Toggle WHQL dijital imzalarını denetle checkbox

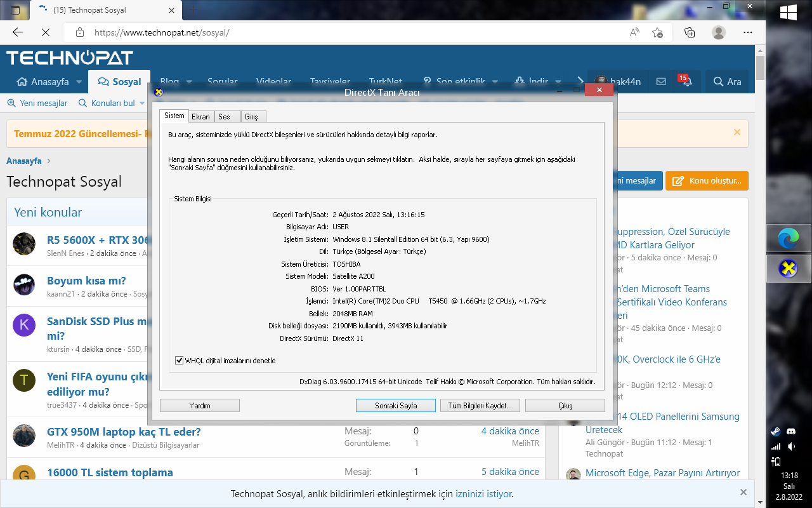click(x=179, y=361)
